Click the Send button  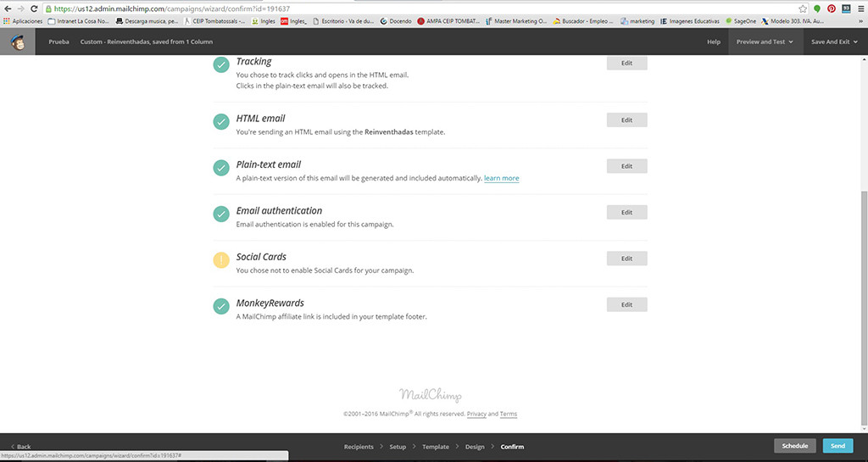coord(837,446)
